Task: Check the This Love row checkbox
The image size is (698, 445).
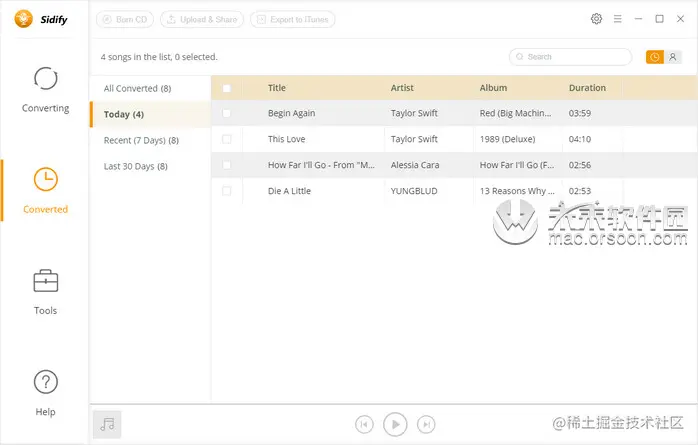Action: point(227,139)
